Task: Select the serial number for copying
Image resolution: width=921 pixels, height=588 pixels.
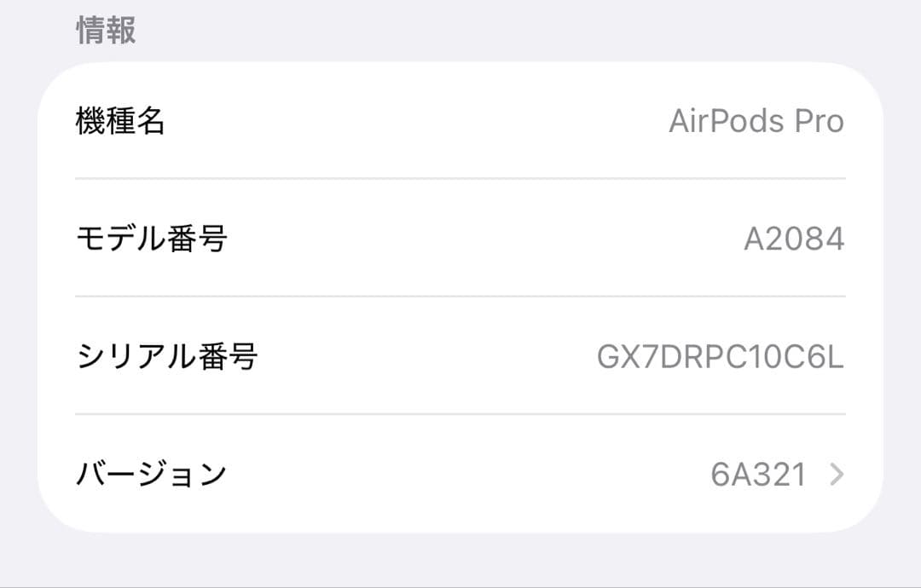Action: [x=720, y=357]
